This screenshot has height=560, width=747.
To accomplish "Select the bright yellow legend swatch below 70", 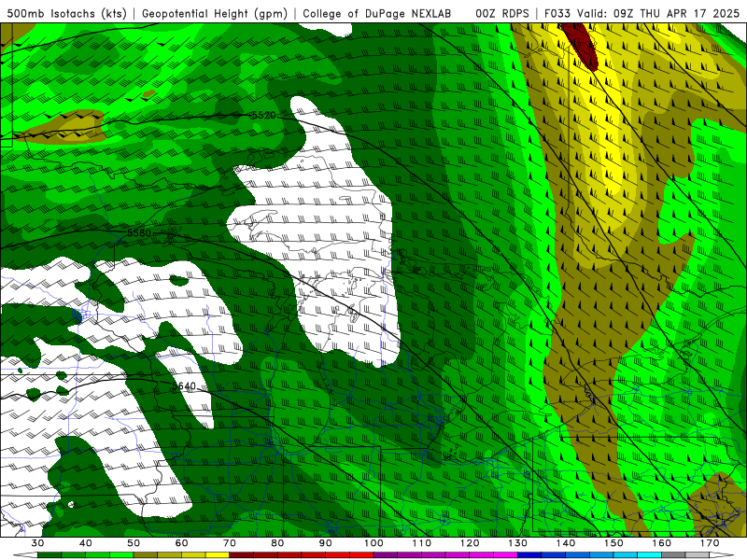I will 218,555.
